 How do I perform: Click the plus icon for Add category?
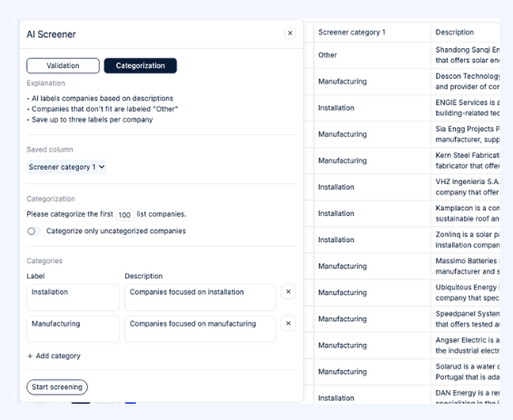click(30, 356)
